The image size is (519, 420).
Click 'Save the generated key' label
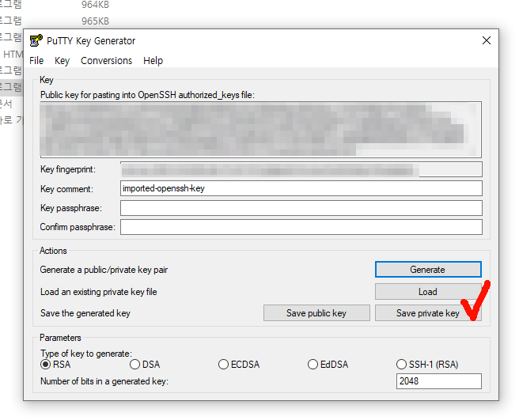[x=85, y=313]
